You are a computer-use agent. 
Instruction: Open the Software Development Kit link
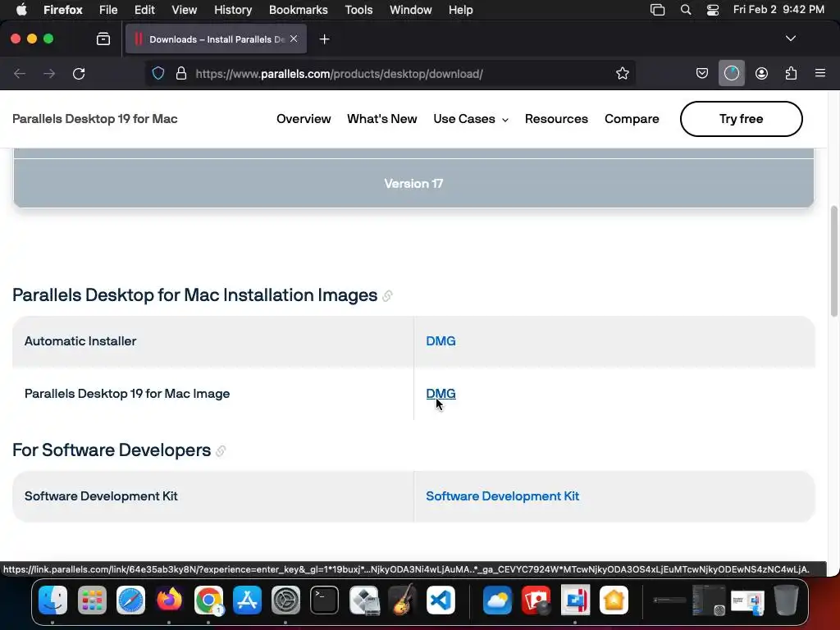pos(503,496)
